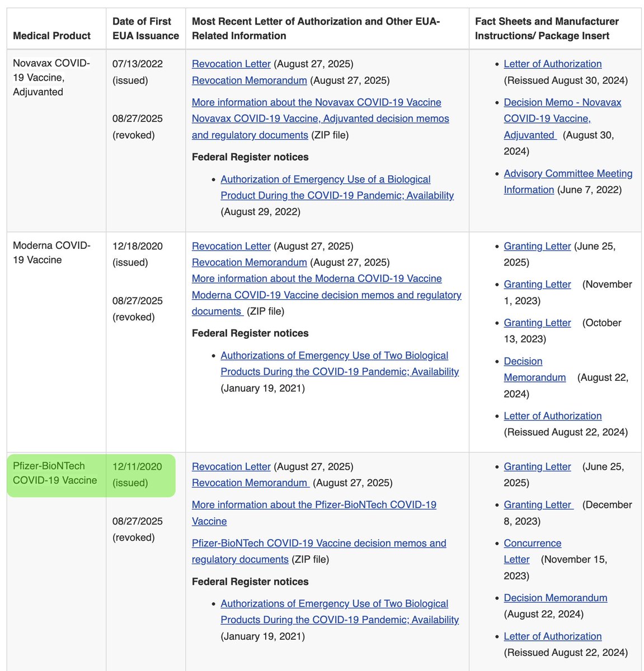Open Novavax Revocation Memorandum link

(x=250, y=80)
